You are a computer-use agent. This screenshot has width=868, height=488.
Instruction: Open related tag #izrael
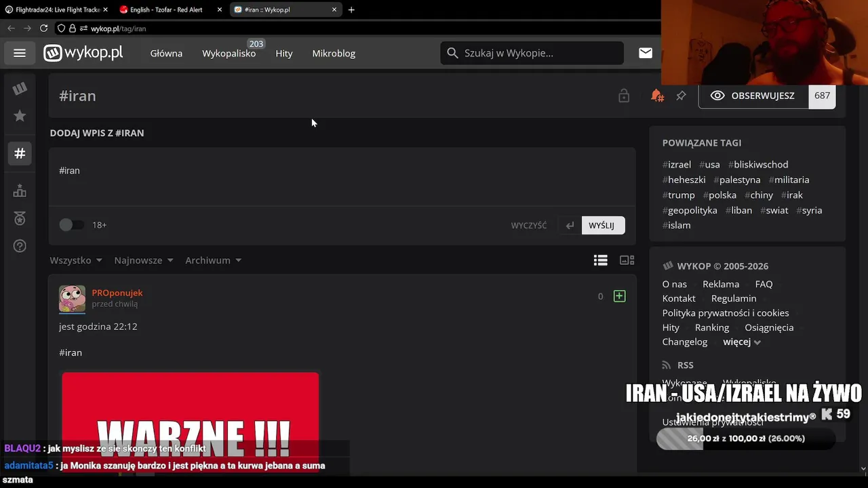[677, 165]
